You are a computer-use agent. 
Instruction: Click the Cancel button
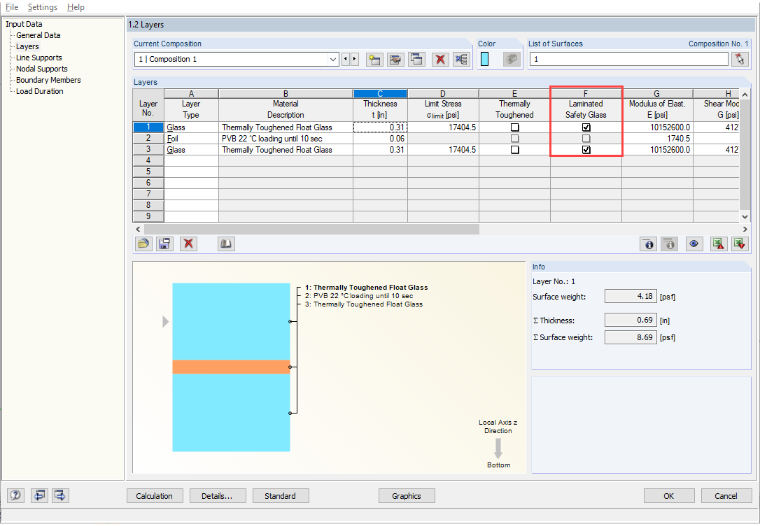click(726, 495)
